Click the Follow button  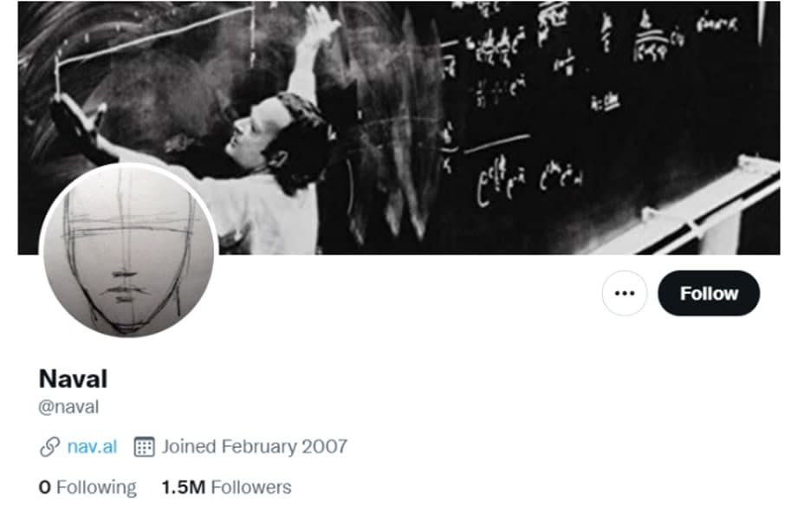coord(709,293)
